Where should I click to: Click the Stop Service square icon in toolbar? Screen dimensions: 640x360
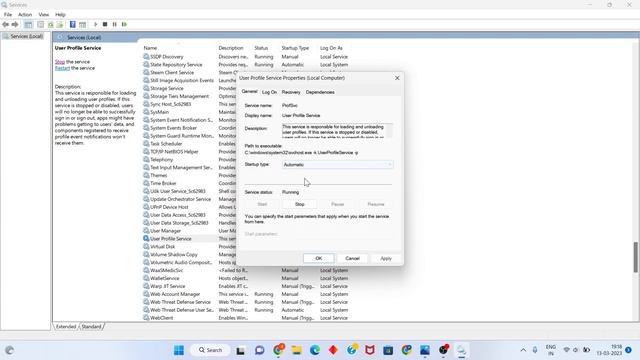[105, 24]
